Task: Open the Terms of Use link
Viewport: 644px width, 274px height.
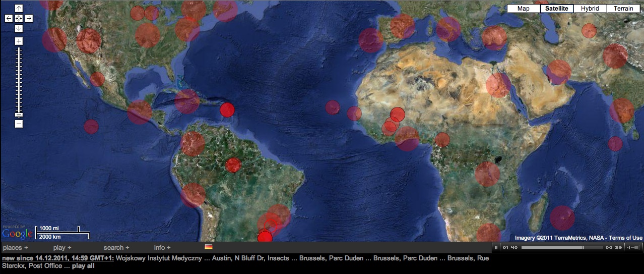Action: point(625,238)
